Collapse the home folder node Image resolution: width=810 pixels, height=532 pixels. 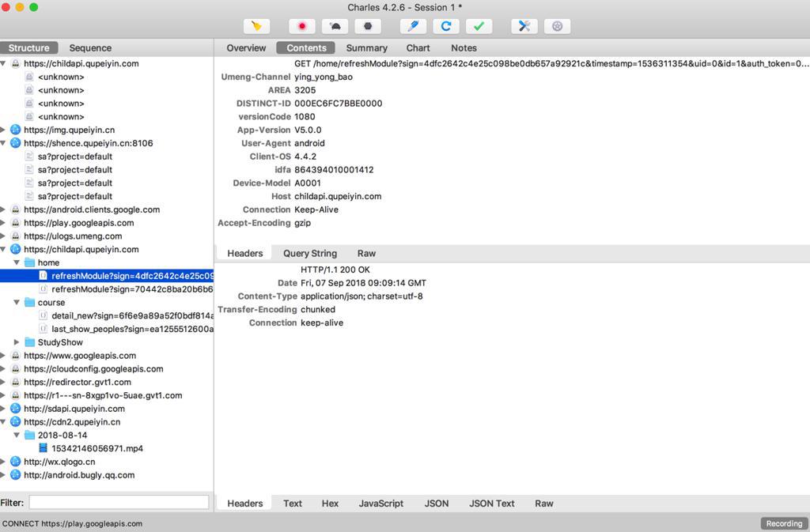(x=17, y=262)
